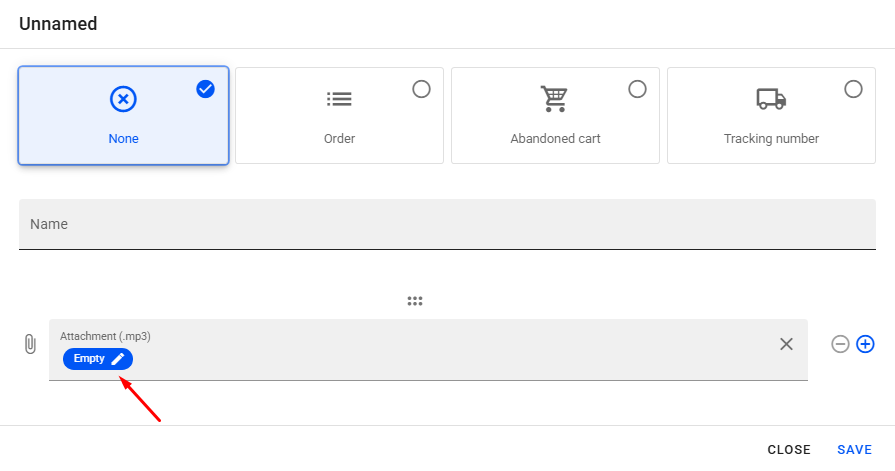Click the minus circle remove icon
This screenshot has height=471, width=895.
840,344
